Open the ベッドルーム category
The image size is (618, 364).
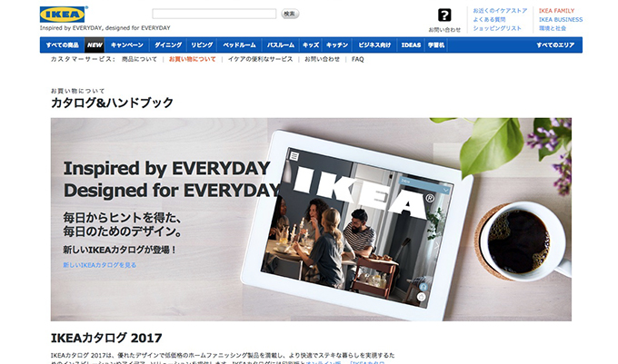(239, 44)
